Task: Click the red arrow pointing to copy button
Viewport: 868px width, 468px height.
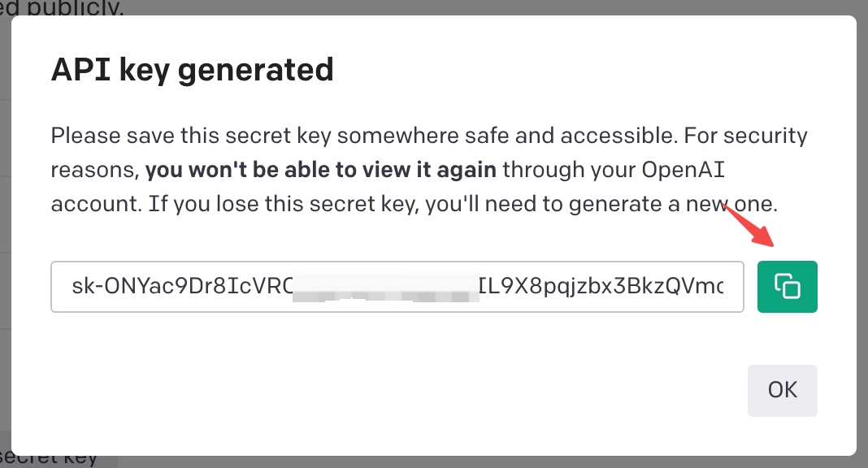Action: pyautogui.click(x=749, y=224)
